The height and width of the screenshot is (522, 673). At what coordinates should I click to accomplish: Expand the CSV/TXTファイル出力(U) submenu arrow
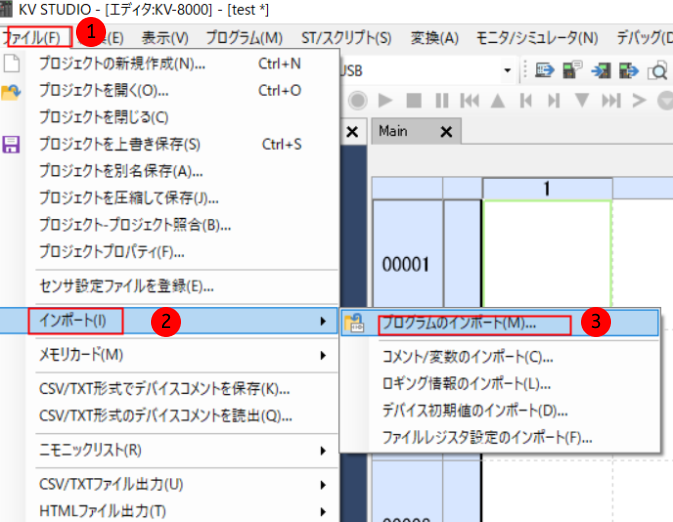point(323,485)
